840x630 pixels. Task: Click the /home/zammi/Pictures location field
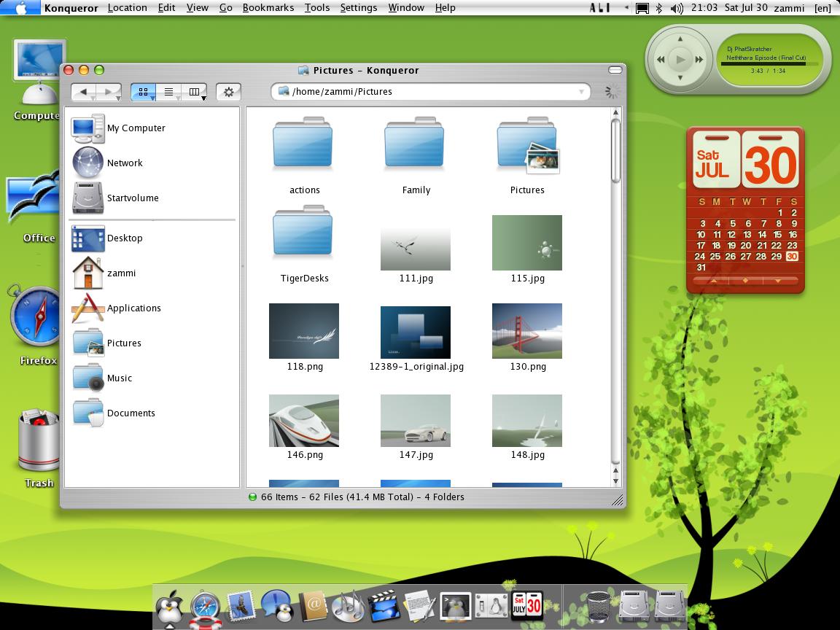[x=431, y=92]
